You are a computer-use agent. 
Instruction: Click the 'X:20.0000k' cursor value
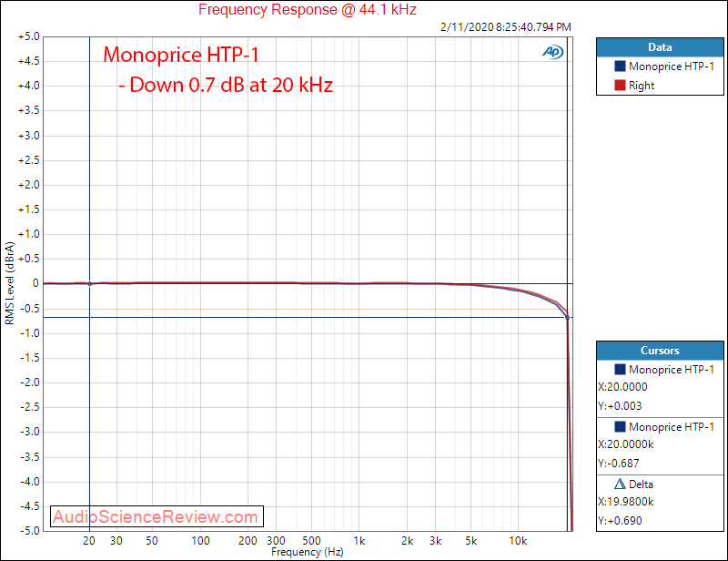(x=626, y=444)
